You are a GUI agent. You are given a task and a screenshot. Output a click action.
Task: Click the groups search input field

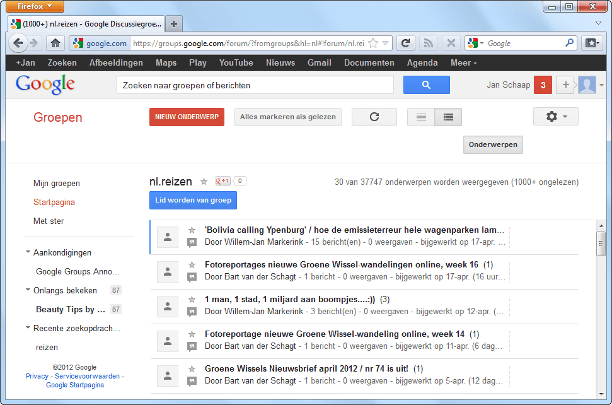tap(255, 85)
